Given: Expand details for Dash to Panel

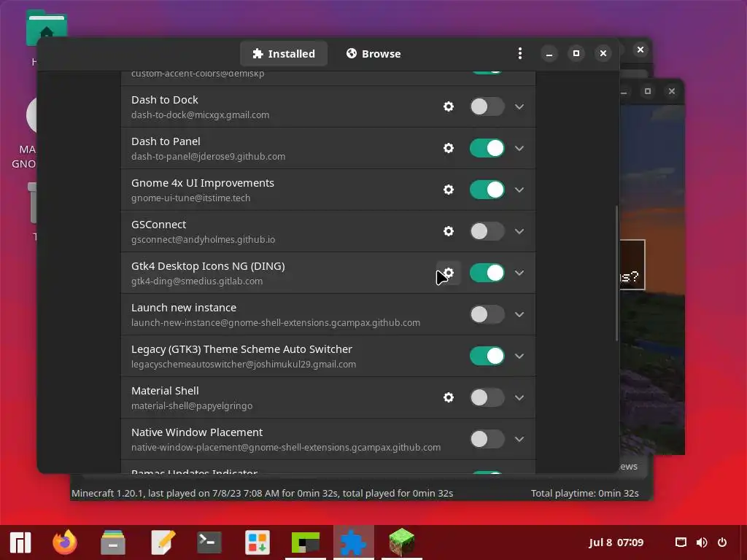Looking at the screenshot, I should (x=519, y=148).
